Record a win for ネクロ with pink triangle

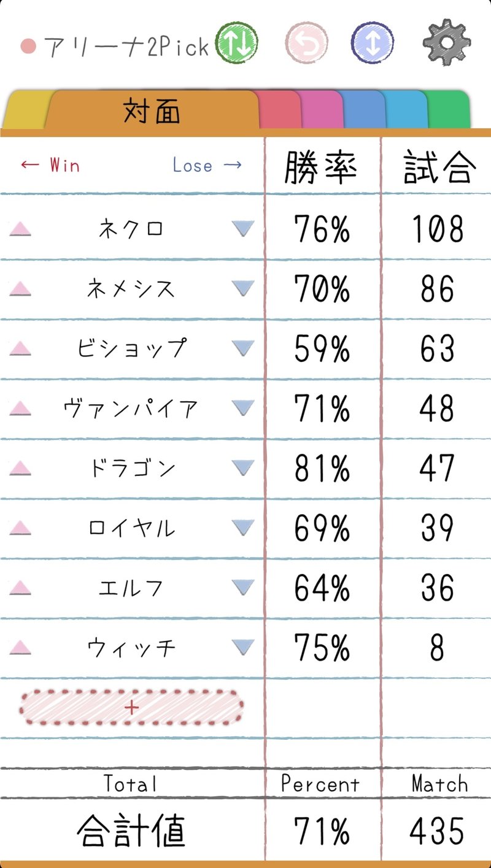20,228
